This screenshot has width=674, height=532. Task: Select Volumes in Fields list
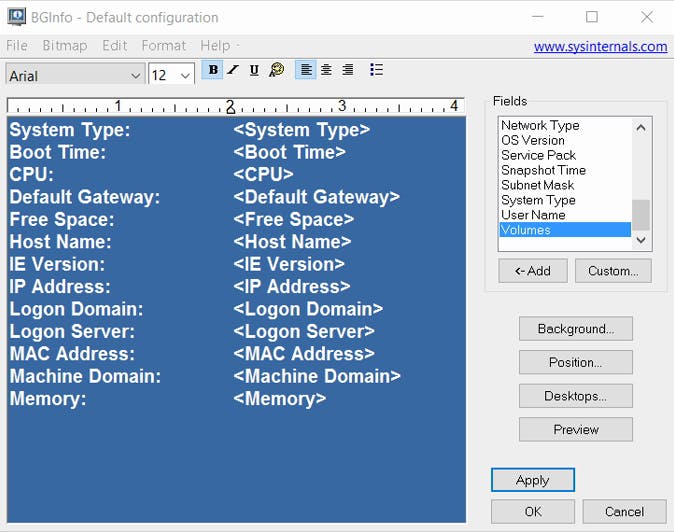pos(565,230)
